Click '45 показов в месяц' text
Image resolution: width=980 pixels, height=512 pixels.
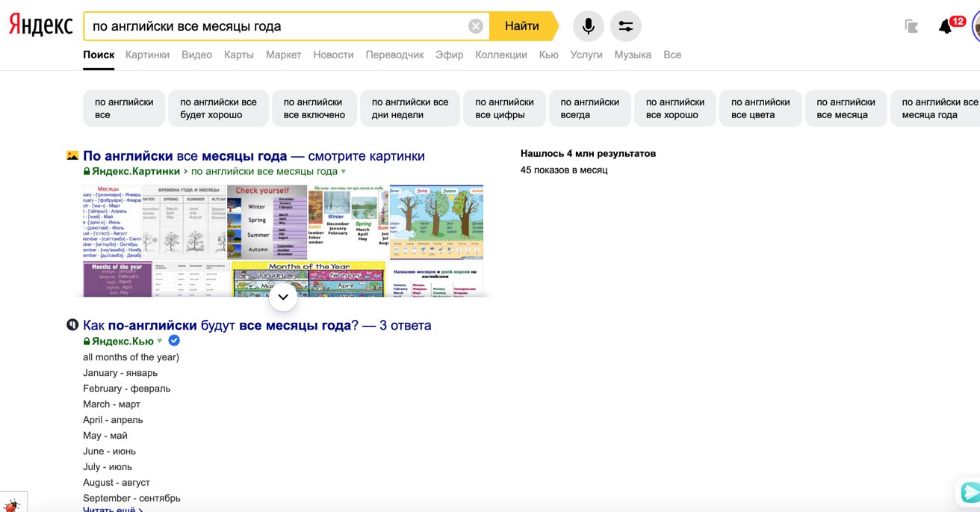[x=564, y=170]
